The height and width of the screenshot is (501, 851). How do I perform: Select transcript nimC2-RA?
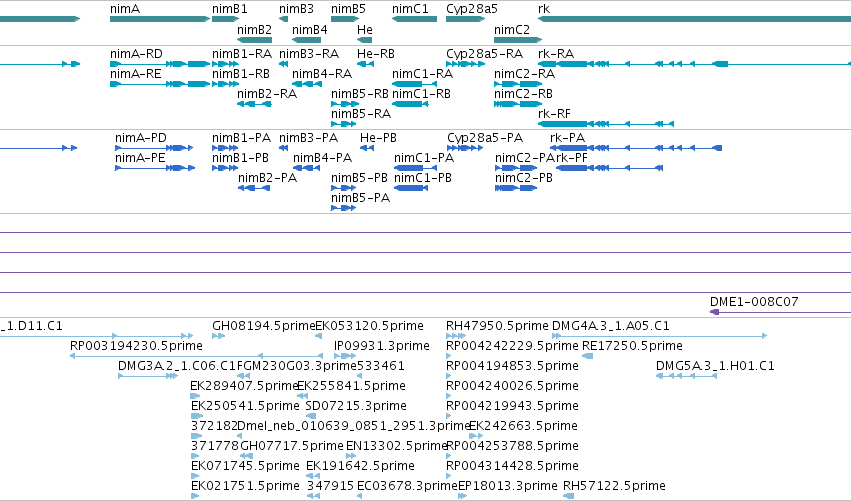pyautogui.click(x=524, y=74)
